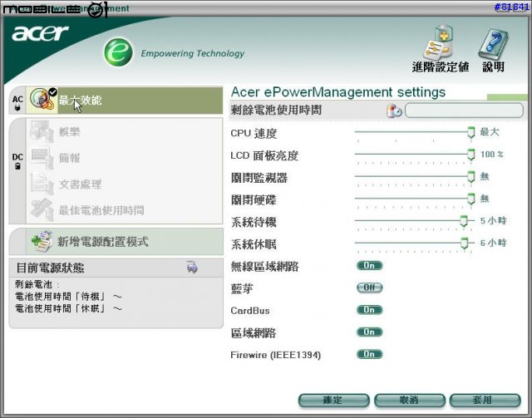The image size is (532, 418).
Task: Click the icon beside 目前電源狀態
Action: coord(192,268)
